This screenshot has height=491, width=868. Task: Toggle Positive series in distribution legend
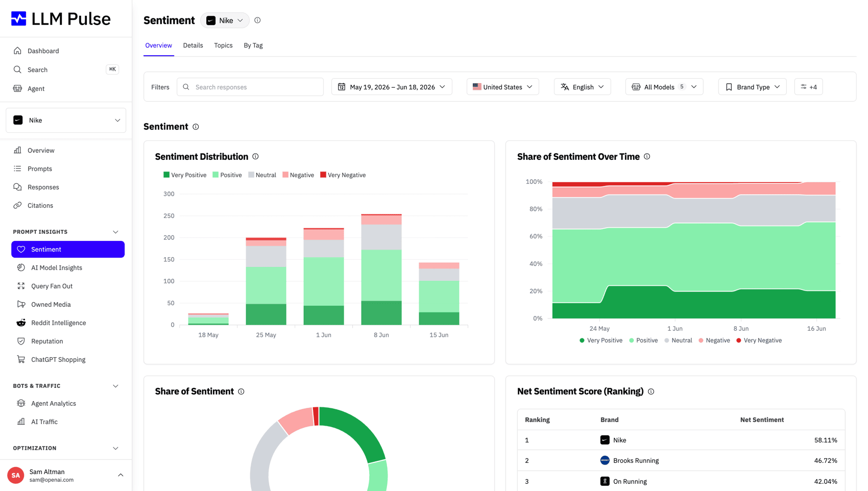coord(227,175)
